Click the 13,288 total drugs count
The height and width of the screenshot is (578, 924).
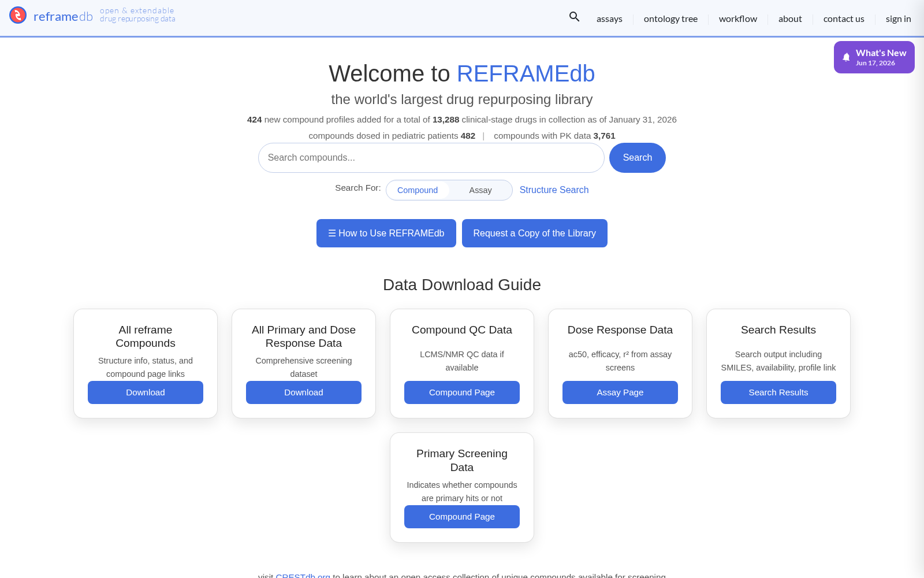[x=446, y=120]
